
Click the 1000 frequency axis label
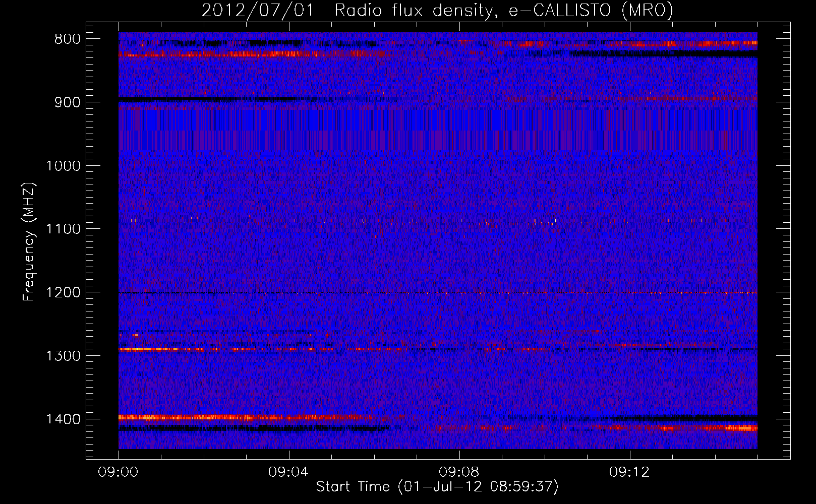(63, 166)
